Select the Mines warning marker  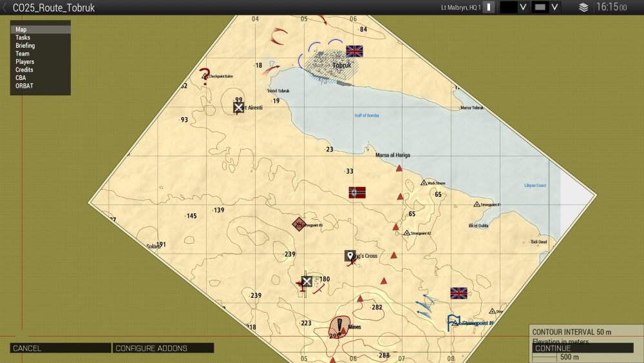(x=339, y=326)
